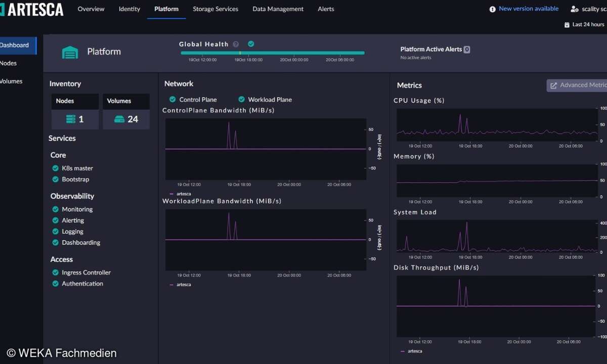Click the Control Plane label in Network
Image resolution: width=607 pixels, height=364 pixels.
tap(198, 100)
